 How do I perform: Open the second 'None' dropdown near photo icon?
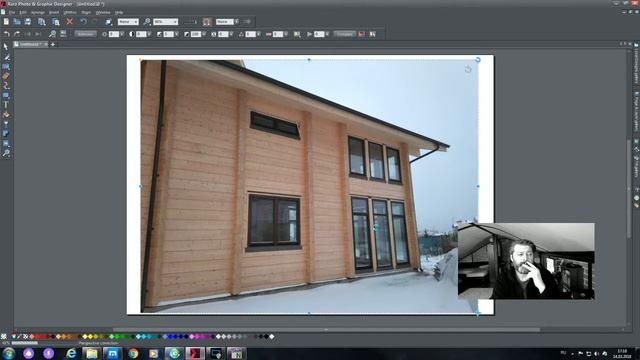236,22
